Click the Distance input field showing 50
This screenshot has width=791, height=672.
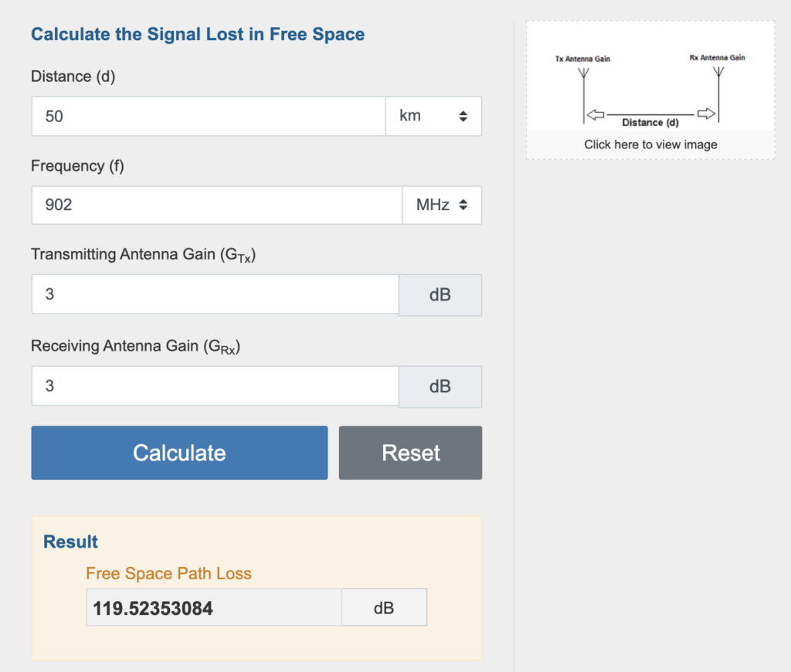[209, 117]
